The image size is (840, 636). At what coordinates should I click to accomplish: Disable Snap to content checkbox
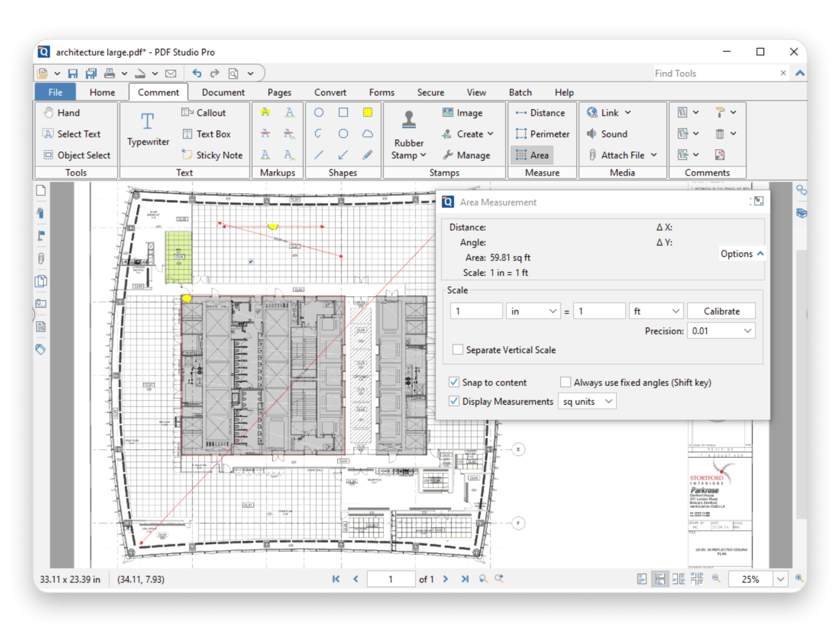tap(454, 382)
